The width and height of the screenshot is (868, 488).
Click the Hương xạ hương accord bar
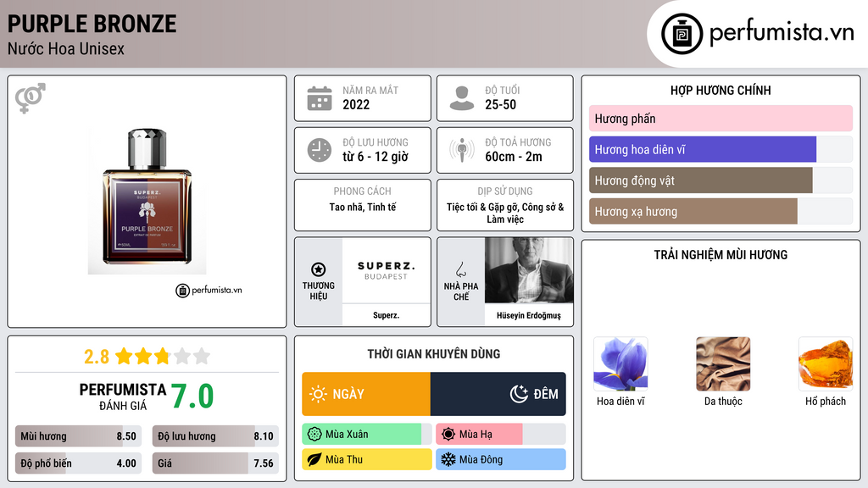coord(721,211)
